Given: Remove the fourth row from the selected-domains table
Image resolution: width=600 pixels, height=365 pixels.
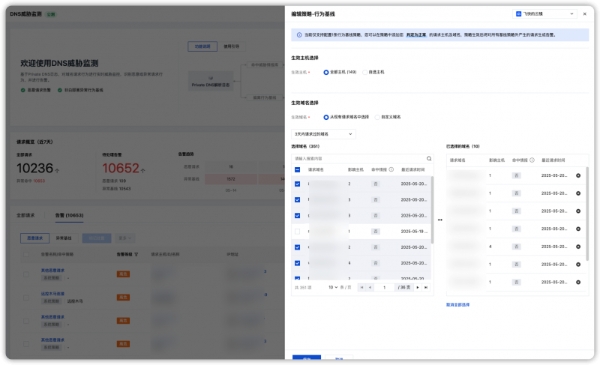Looking at the screenshot, I should tap(578, 229).
